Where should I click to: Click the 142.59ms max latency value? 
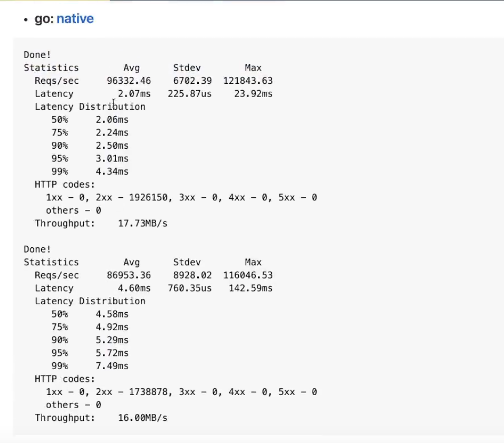click(250, 288)
